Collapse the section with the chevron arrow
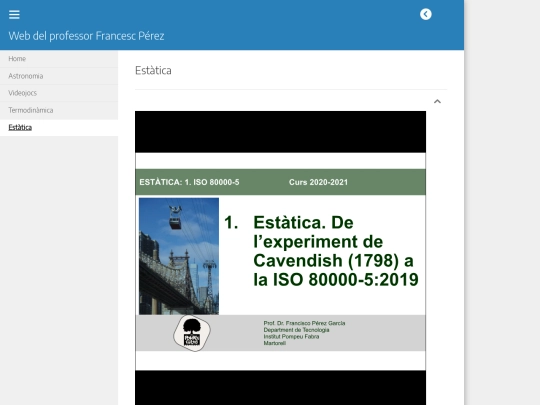The height and width of the screenshot is (405, 540). click(x=437, y=101)
